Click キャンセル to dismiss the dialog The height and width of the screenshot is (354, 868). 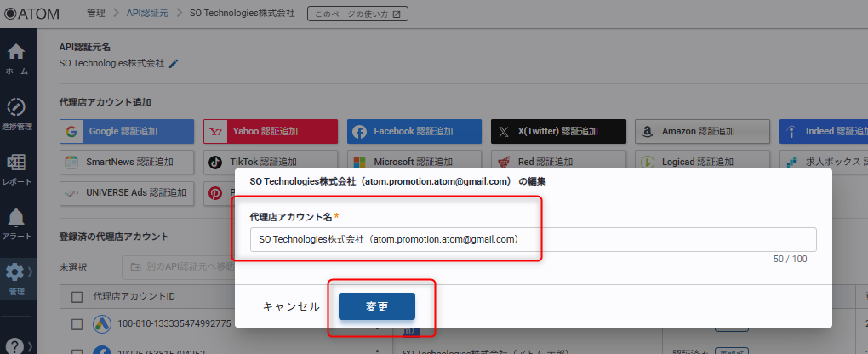click(x=291, y=306)
